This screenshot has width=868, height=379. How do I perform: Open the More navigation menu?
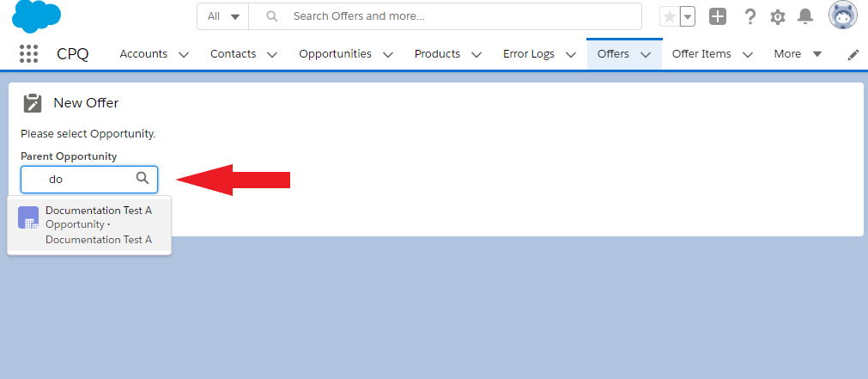798,54
